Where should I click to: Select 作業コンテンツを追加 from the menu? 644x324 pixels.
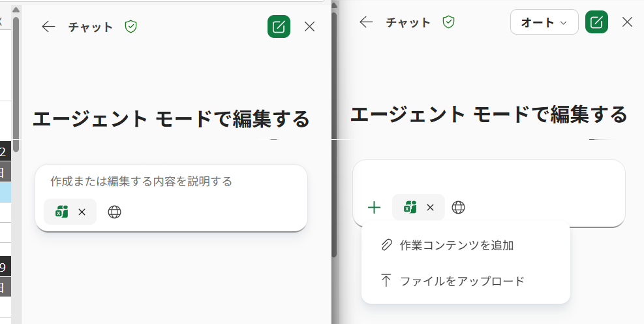click(x=457, y=246)
